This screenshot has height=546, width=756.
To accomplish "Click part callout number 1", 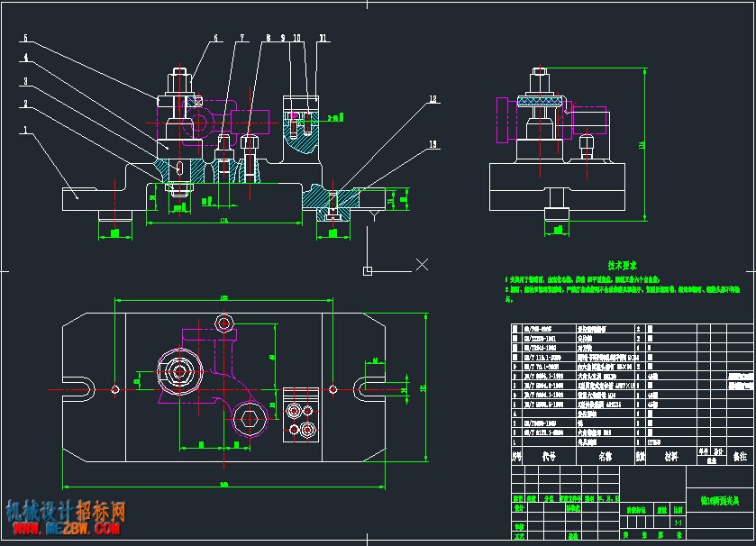I will pos(25,130).
